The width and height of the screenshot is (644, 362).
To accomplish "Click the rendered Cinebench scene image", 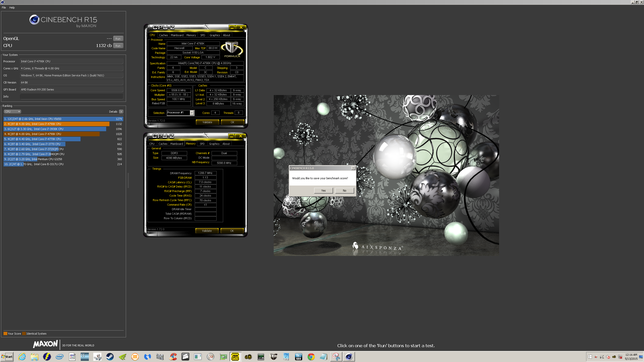I will tap(386, 175).
